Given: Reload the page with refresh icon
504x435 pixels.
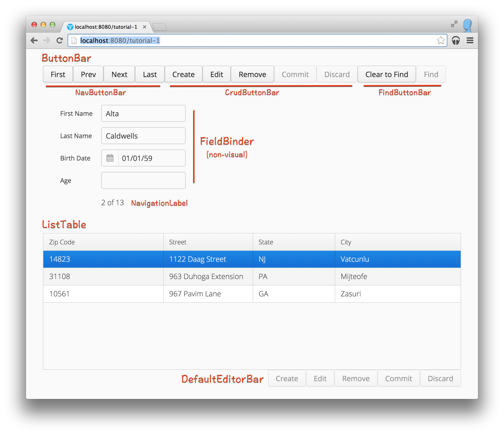Looking at the screenshot, I should point(60,40).
